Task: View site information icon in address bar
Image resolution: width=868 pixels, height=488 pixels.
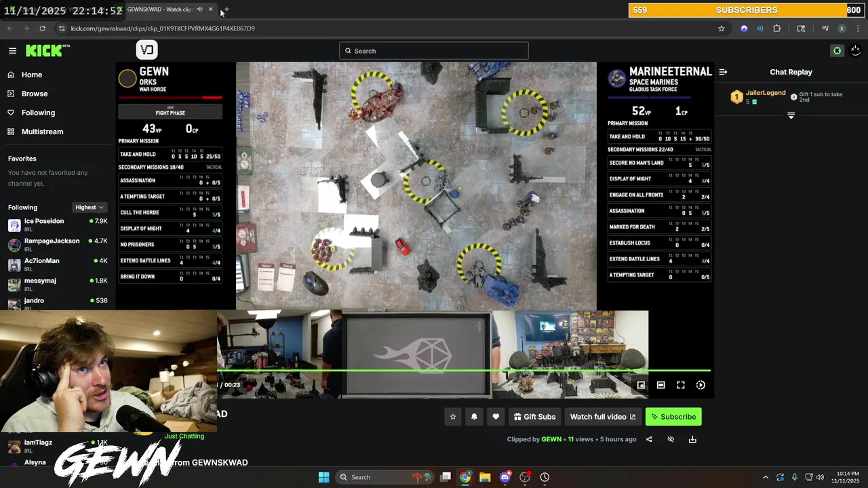Action: coord(62,28)
